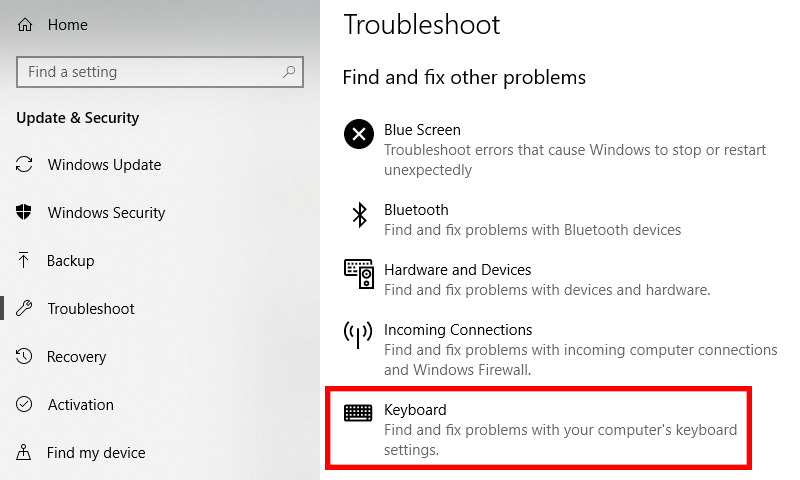Click the Bluetooth symbol icon
800x480 pixels.
coord(358,214)
